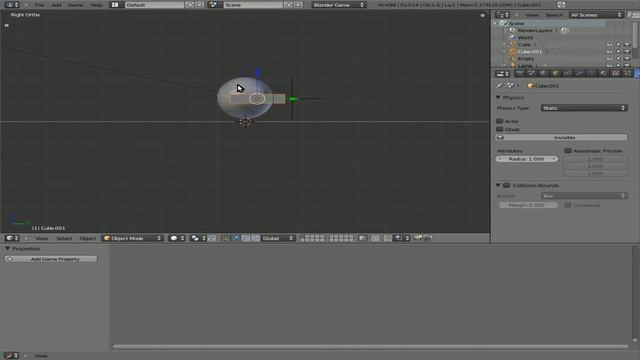640x360 pixels.
Task: Open the collision Bounds type dropdown
Action: pyautogui.click(x=584, y=196)
